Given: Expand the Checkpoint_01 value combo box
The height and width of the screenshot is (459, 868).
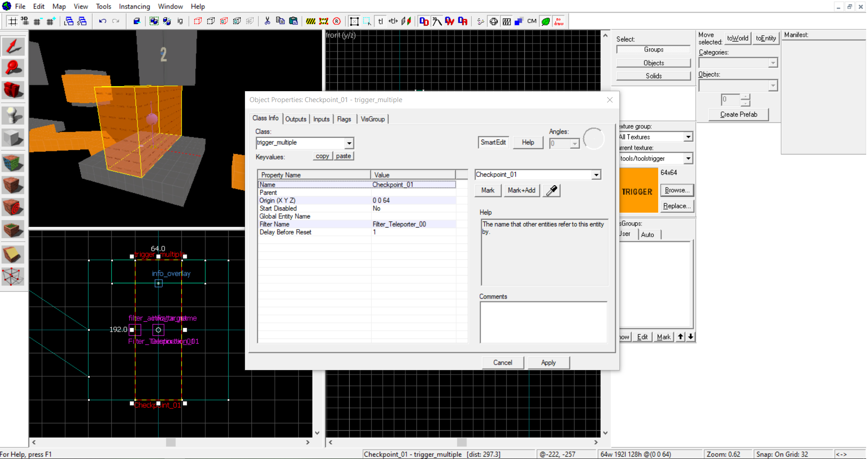Looking at the screenshot, I should pyautogui.click(x=596, y=175).
